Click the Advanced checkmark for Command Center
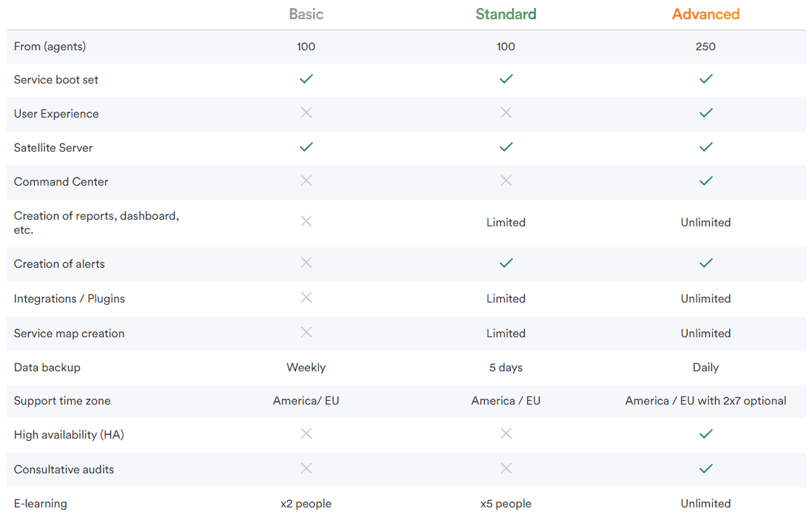 click(705, 181)
